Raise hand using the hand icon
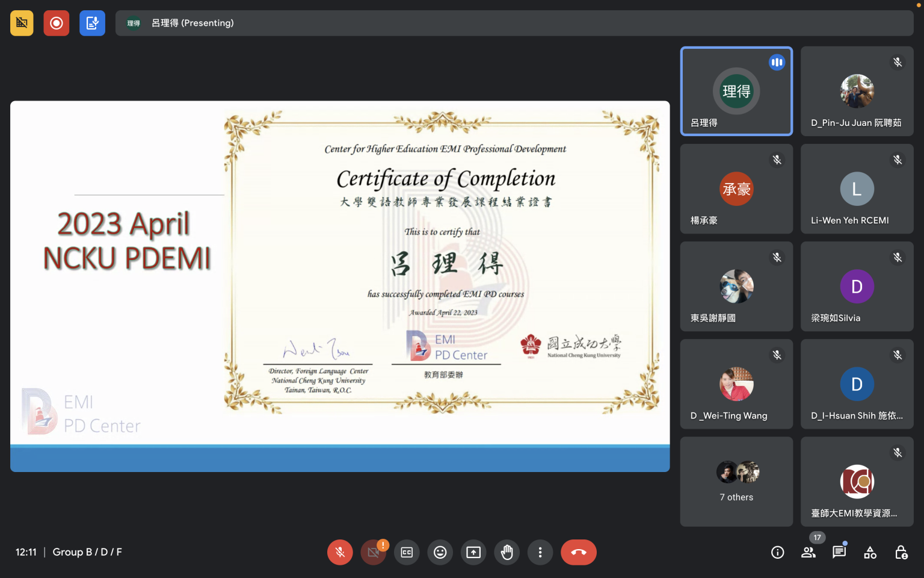924x578 pixels. pos(507,552)
